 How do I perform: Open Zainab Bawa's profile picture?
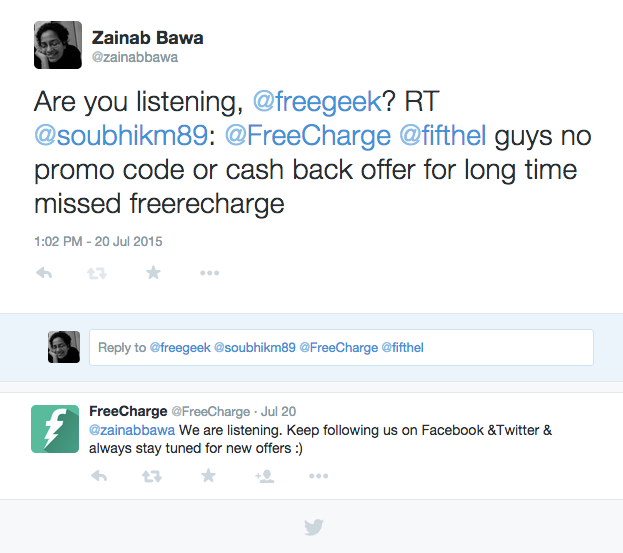[x=58, y=45]
